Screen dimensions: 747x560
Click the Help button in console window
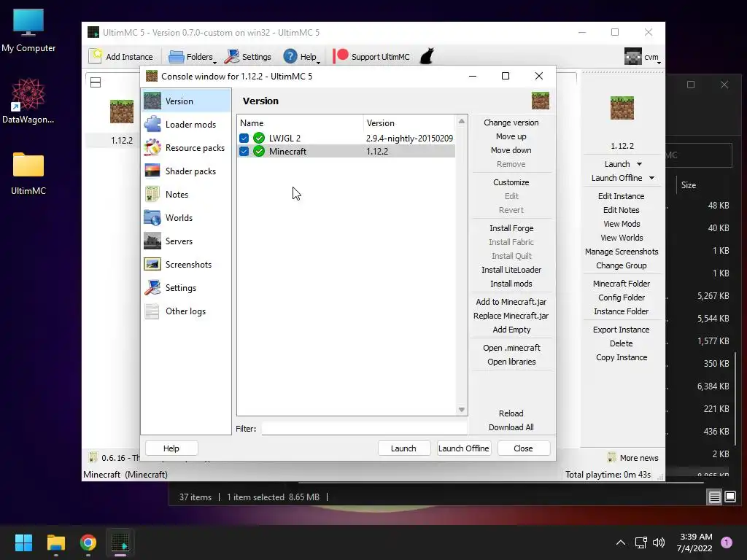point(171,448)
